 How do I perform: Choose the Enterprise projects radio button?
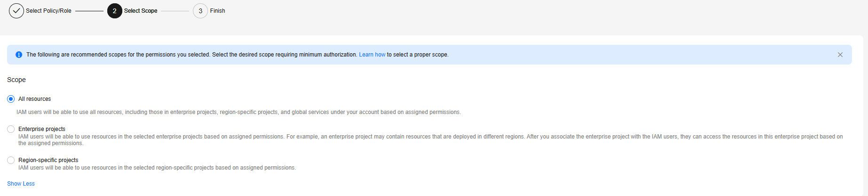coord(11,129)
